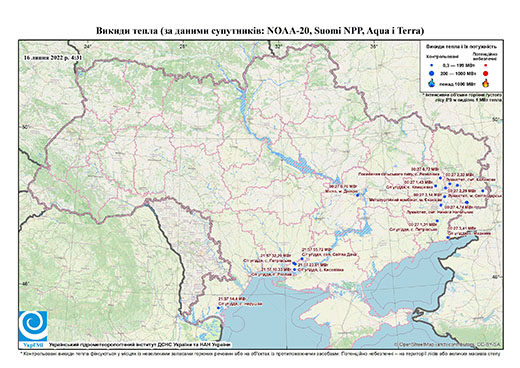Select the blue marker under 21:57 14,4 МВт label

pyautogui.click(x=219, y=308)
